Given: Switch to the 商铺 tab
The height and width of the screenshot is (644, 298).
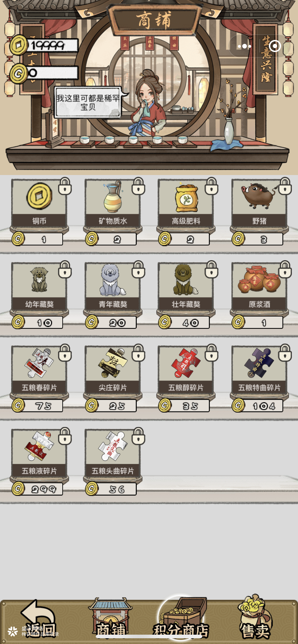Looking at the screenshot, I should click(111, 620).
